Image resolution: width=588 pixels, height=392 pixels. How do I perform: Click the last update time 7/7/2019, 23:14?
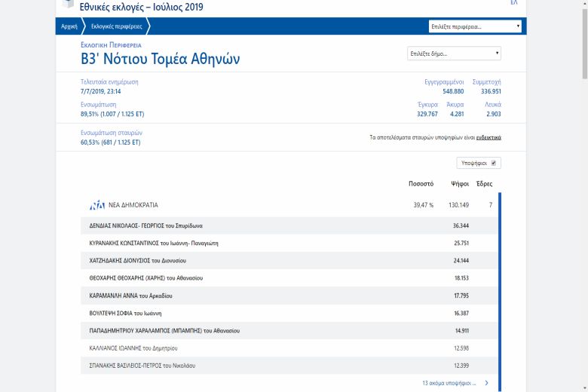pyautogui.click(x=100, y=91)
